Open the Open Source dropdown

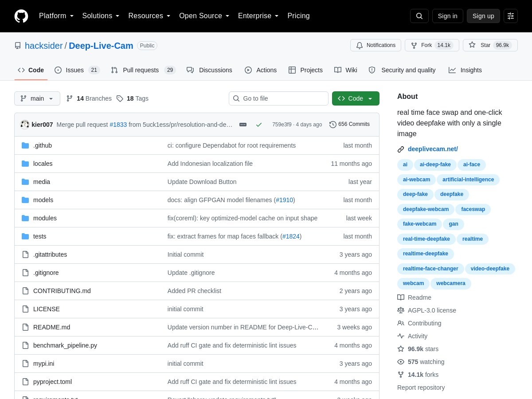point(204,16)
